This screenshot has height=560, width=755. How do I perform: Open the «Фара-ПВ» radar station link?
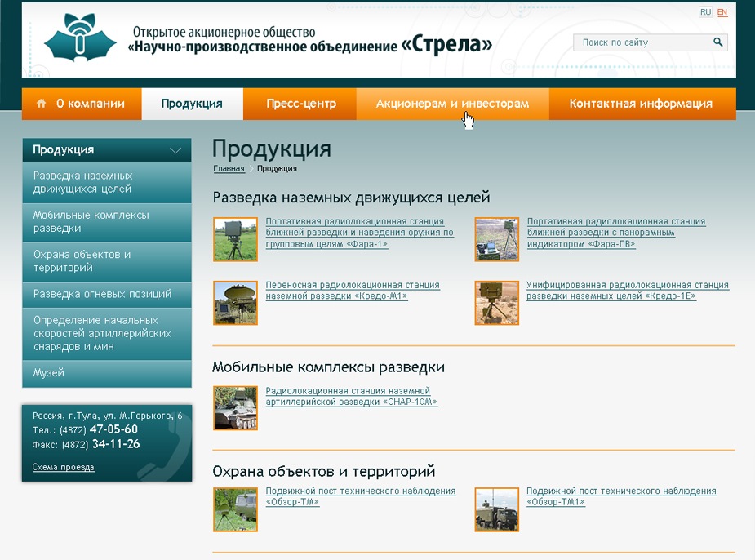tap(616, 233)
